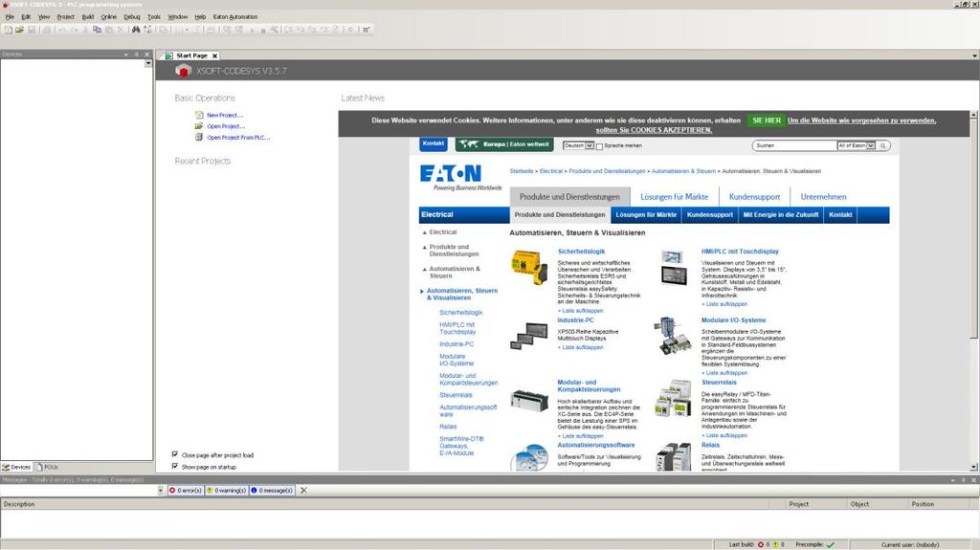Click the Copy toolbar icon
The height and width of the screenshot is (550, 980).
click(97, 30)
